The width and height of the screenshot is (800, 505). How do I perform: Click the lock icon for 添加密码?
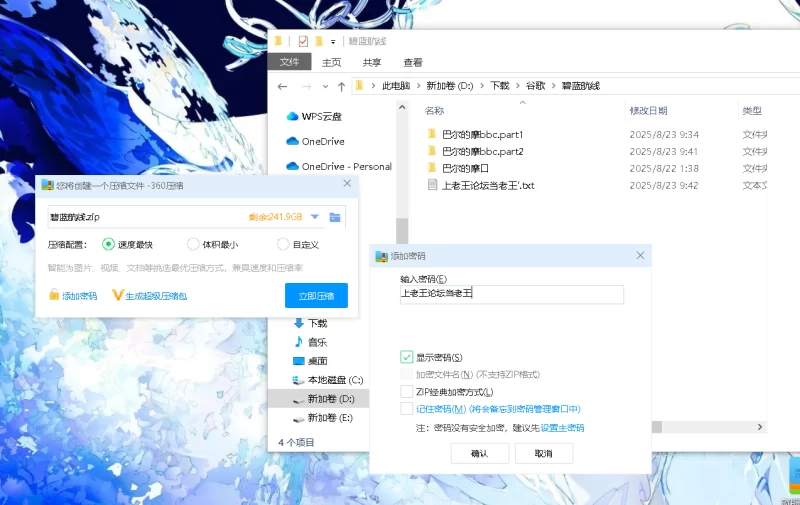coord(54,295)
